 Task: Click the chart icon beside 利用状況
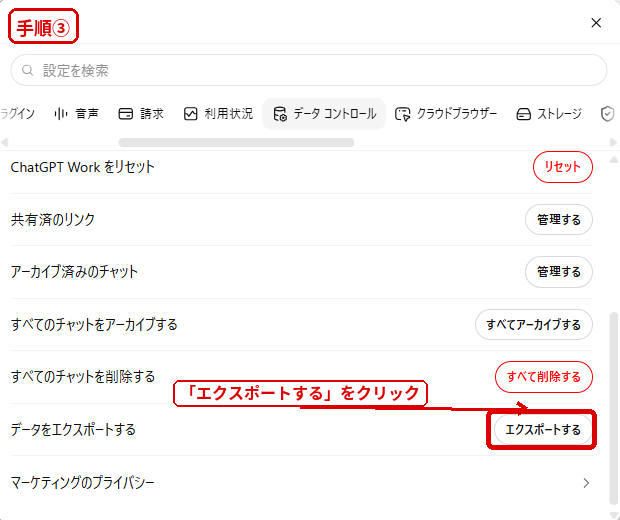[190, 114]
